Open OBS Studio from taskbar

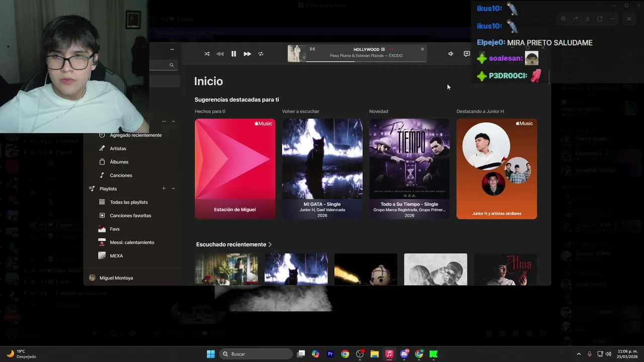pos(360,354)
